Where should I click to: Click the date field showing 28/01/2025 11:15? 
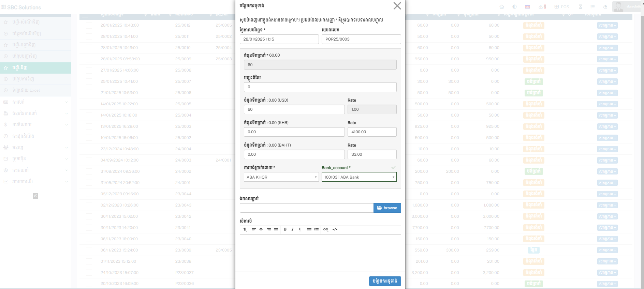(x=279, y=39)
